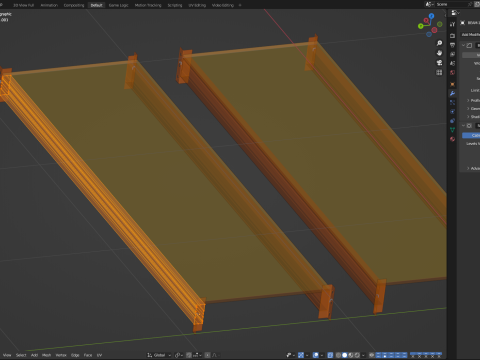Click the red X axis gizmo handle
Screen dimensions: 480x360
click(x=426, y=21)
